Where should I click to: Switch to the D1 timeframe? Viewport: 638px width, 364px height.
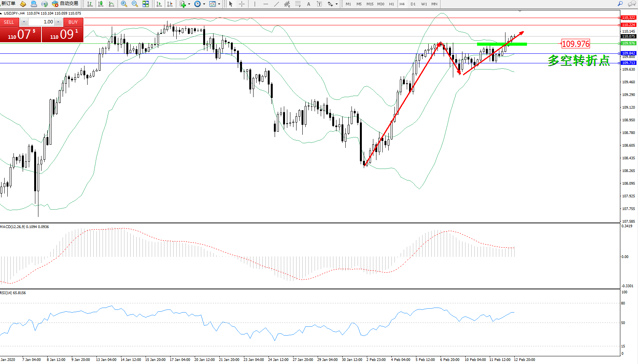point(413,4)
